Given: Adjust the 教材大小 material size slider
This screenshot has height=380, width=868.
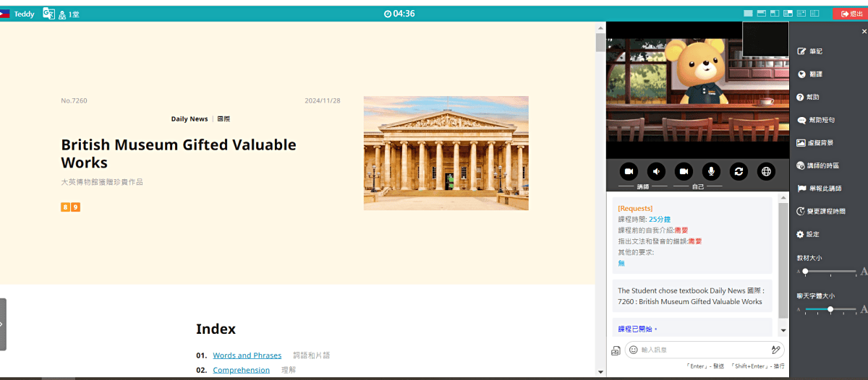Looking at the screenshot, I should (830, 272).
